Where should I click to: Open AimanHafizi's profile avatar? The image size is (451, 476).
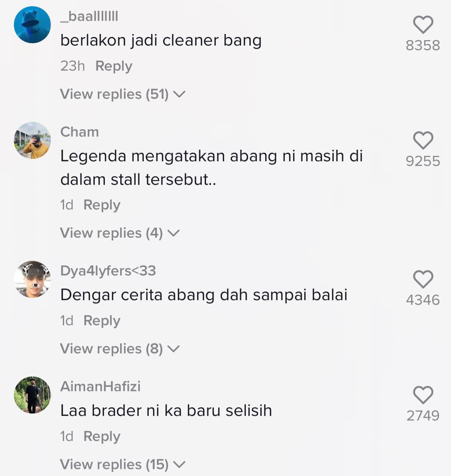(32, 395)
